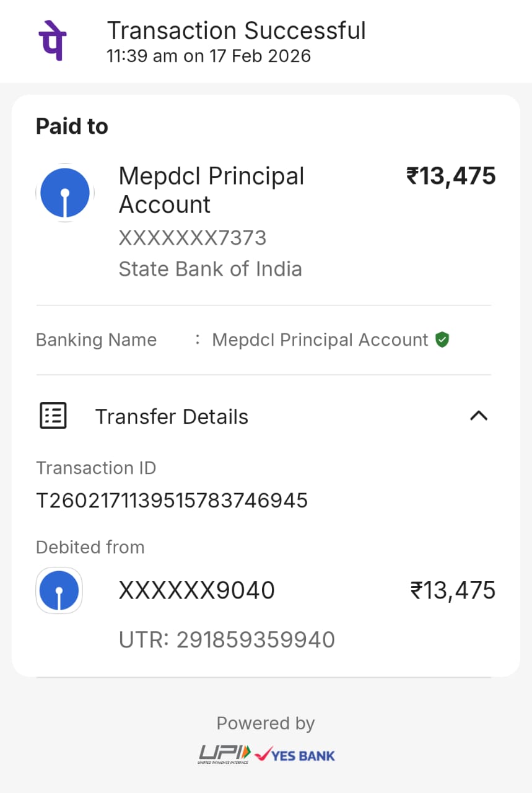Click the green verified shield badge
This screenshot has width=532, height=793.
(x=442, y=340)
